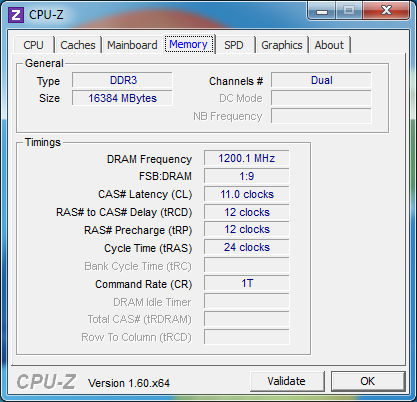Minimize the CPU-Z window
The width and height of the screenshot is (417, 402).
pos(322,11)
